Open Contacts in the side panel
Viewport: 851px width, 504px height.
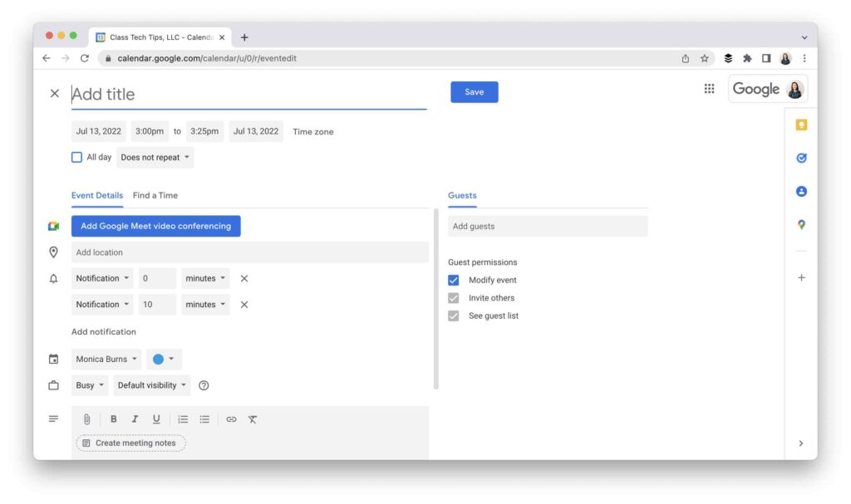point(800,191)
